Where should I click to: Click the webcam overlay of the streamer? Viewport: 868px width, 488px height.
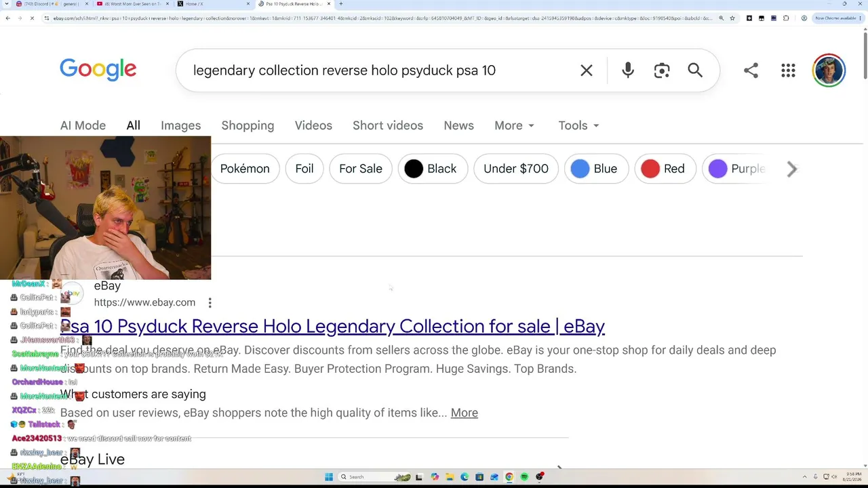point(105,208)
